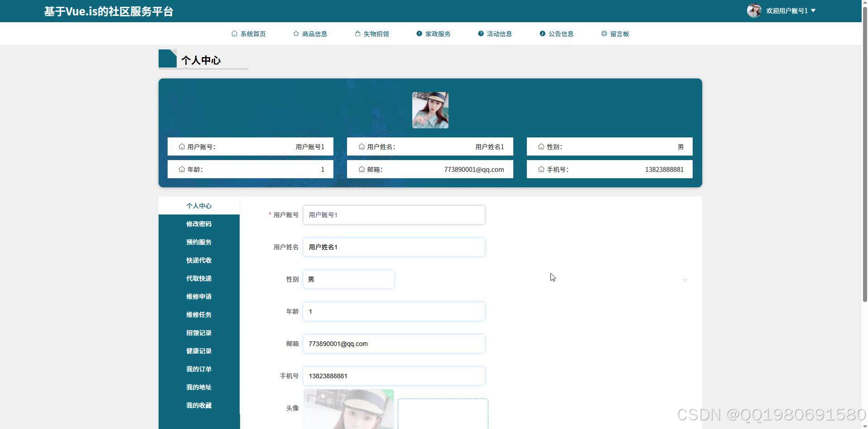Click the info icon next to 公告信息
The height and width of the screenshot is (429, 868).
pyautogui.click(x=542, y=33)
